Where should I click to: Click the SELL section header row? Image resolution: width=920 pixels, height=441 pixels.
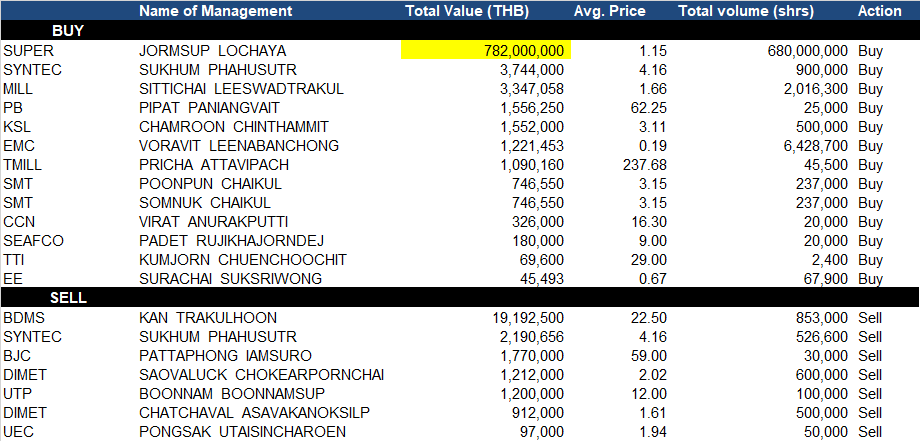[460, 297]
